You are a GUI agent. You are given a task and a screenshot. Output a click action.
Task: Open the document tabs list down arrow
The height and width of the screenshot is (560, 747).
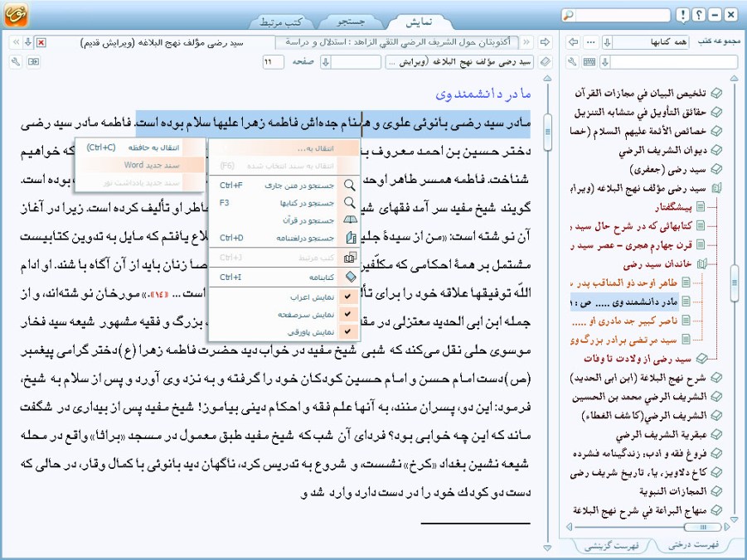(28, 42)
